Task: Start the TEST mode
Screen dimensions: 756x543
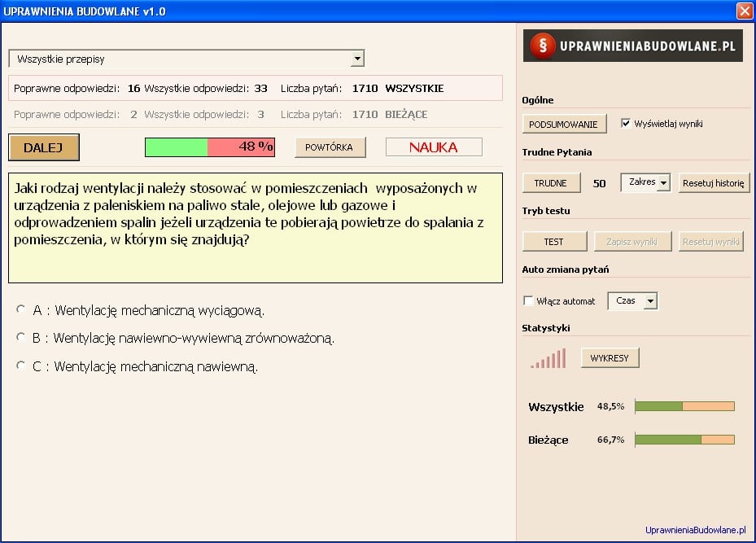Action: click(554, 242)
